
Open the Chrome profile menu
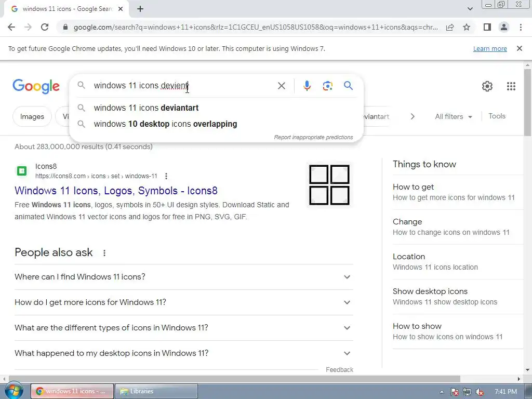(504, 27)
